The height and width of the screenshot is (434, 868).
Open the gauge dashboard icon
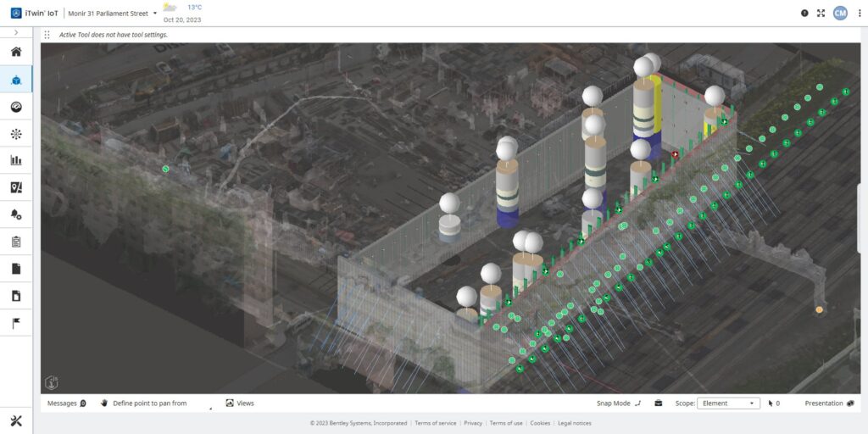pyautogui.click(x=16, y=107)
